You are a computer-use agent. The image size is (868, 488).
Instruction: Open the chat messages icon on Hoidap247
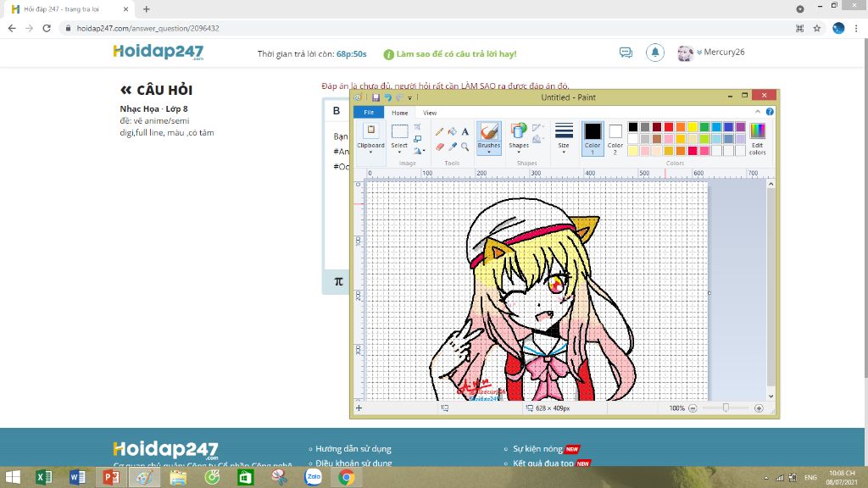tap(626, 53)
